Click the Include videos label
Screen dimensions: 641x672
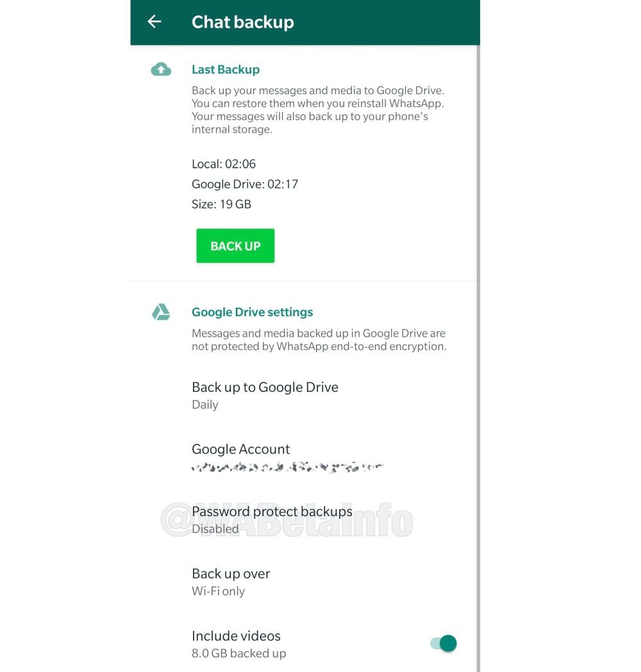click(236, 635)
